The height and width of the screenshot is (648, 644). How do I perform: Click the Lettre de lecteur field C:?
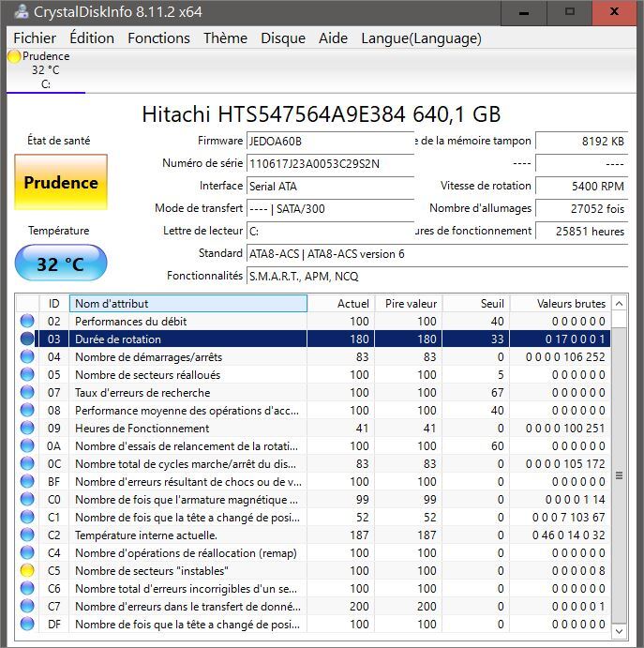tap(331, 231)
